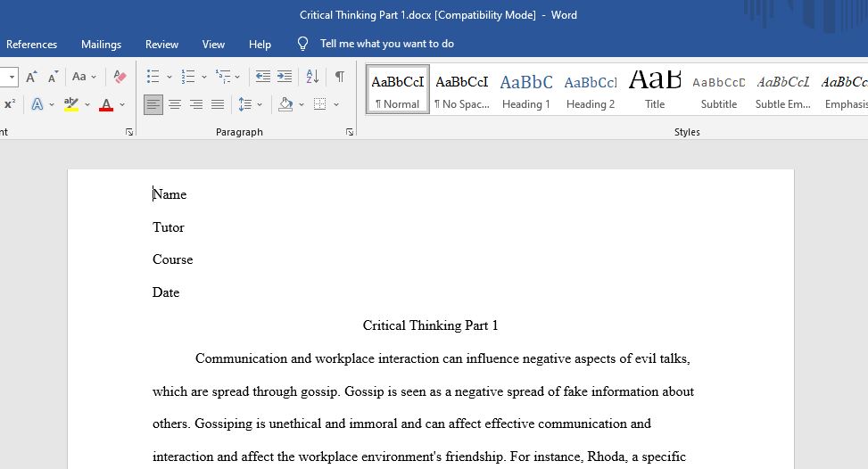Viewport: 868px width, 469px height.
Task: Expand text effects dropdown arrow
Action: (x=52, y=104)
